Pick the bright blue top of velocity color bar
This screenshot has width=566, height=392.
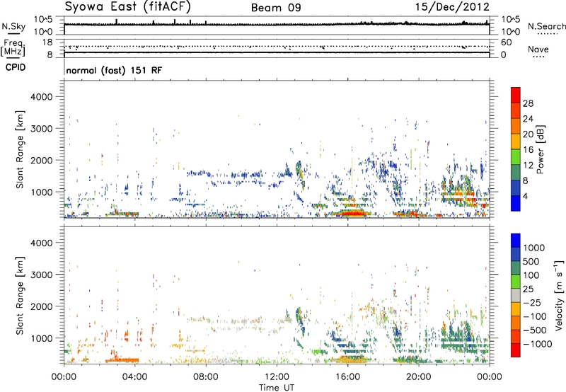tap(516, 241)
